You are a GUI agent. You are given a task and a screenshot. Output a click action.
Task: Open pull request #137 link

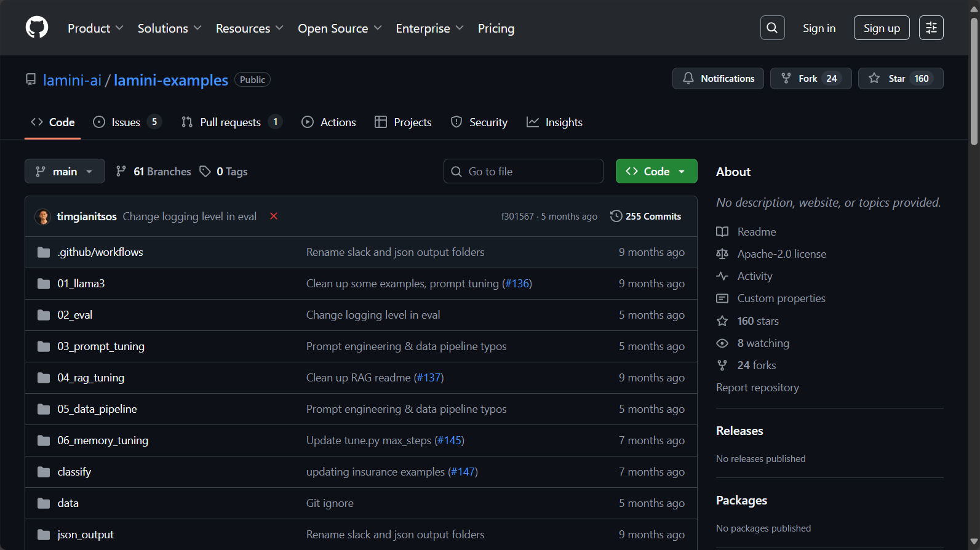point(429,378)
